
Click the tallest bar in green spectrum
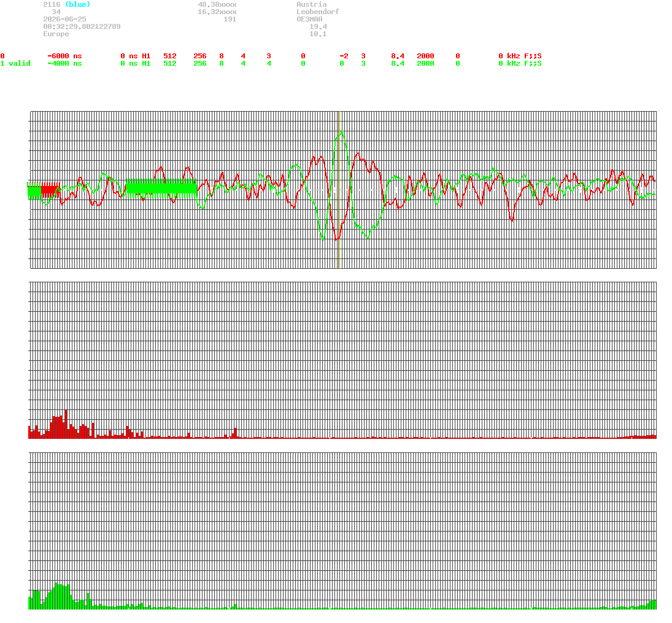(56, 596)
